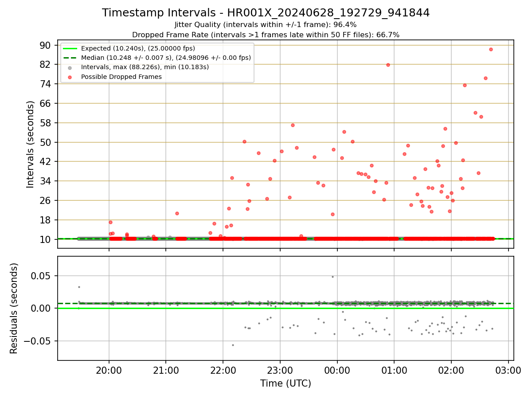Click the green expected-line sample in the legend

point(70,48)
